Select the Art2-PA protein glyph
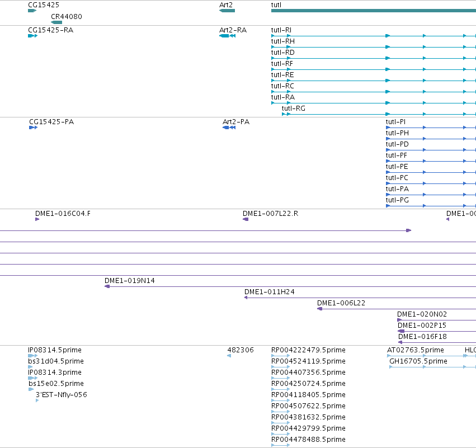Viewport: 476px width, 448px height. (229, 128)
